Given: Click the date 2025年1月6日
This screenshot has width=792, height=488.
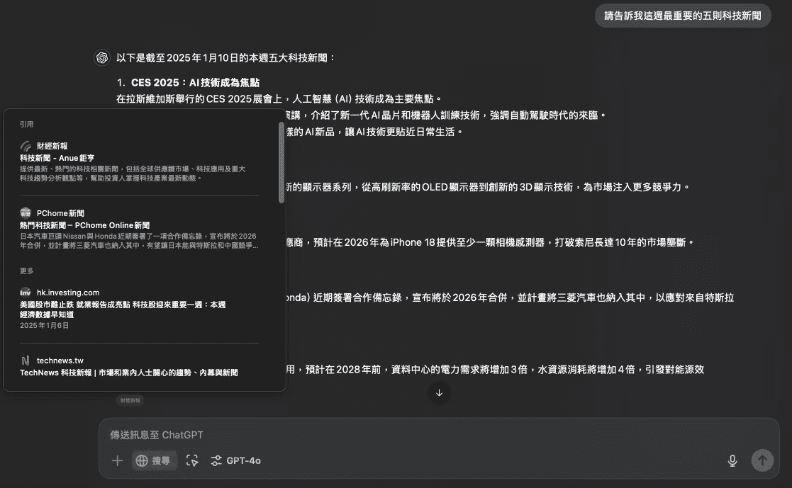Looking at the screenshot, I should (44, 325).
